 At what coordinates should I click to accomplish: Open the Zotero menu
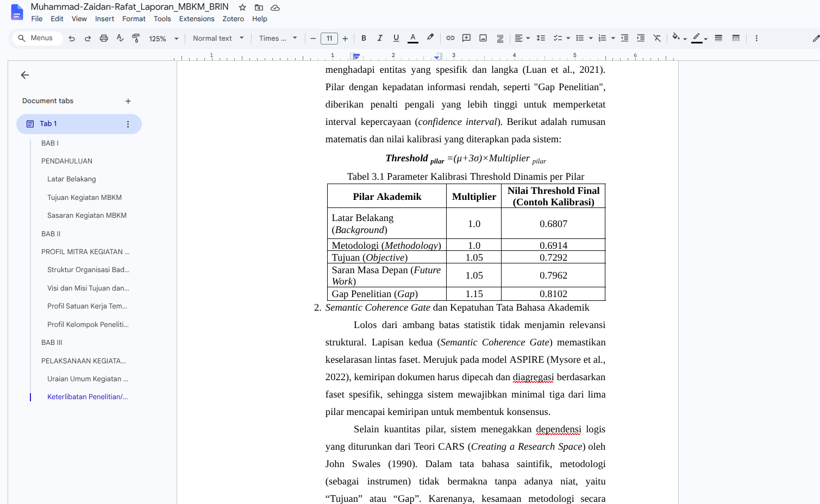pos(233,19)
